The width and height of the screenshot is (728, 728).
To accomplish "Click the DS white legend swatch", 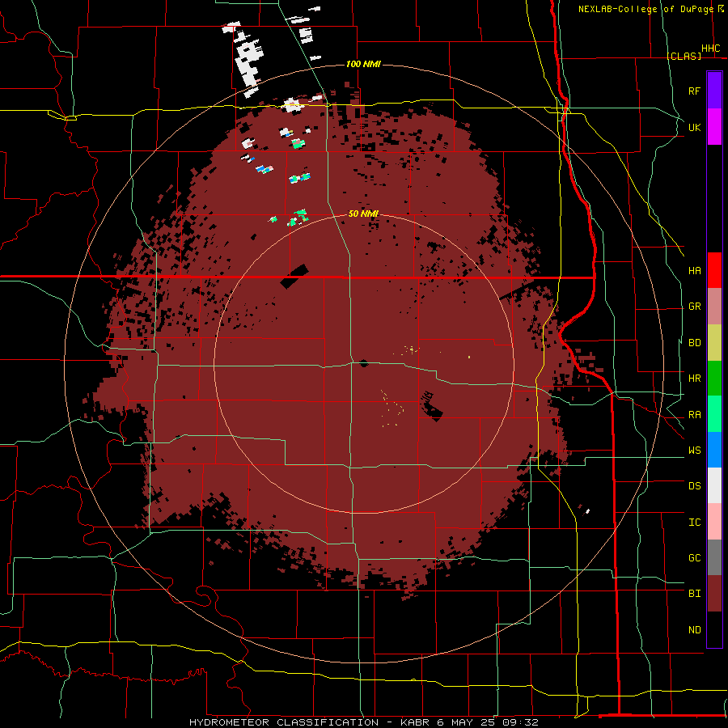I will click(714, 485).
